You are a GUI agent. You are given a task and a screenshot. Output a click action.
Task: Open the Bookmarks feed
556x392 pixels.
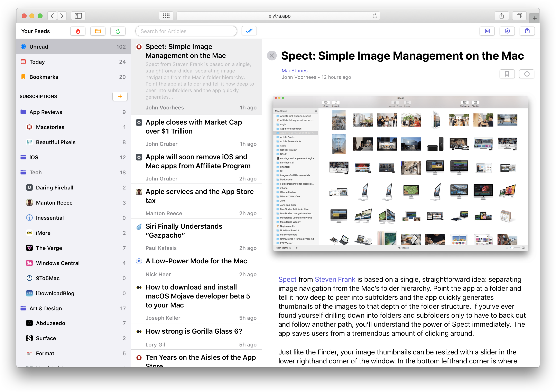(73, 77)
